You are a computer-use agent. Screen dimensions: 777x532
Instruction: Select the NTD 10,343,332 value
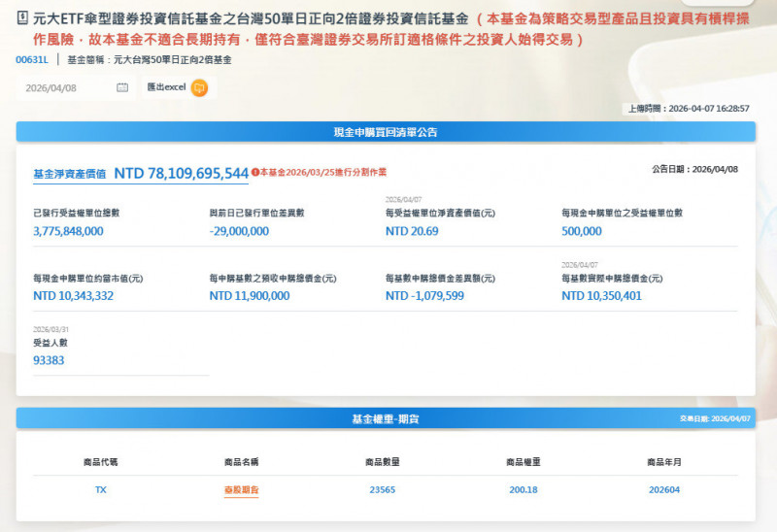pyautogui.click(x=74, y=296)
